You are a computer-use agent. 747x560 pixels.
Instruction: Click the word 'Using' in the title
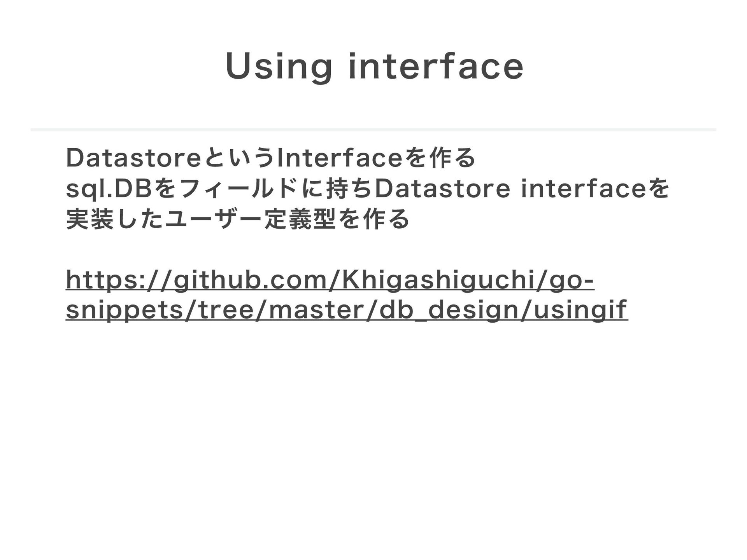[x=279, y=68]
